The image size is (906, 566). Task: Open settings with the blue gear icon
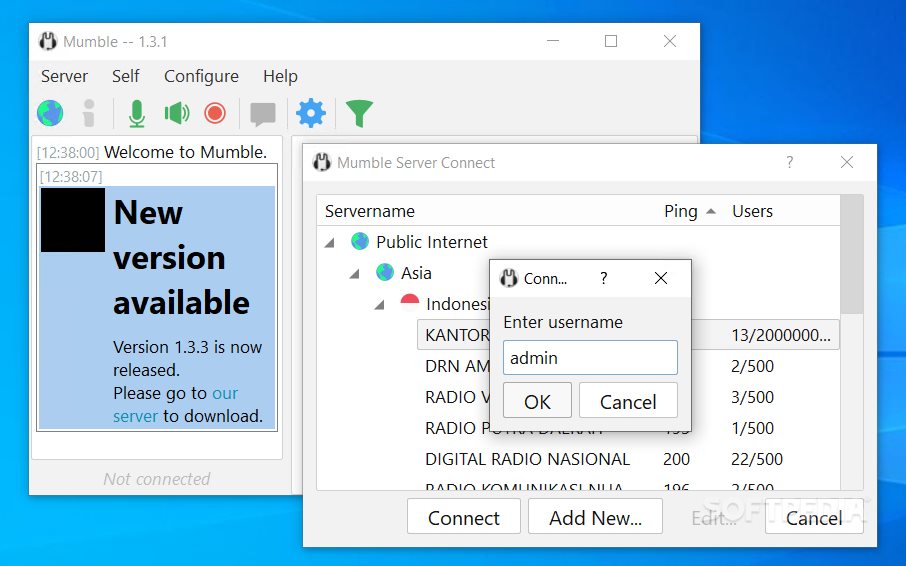(x=311, y=113)
